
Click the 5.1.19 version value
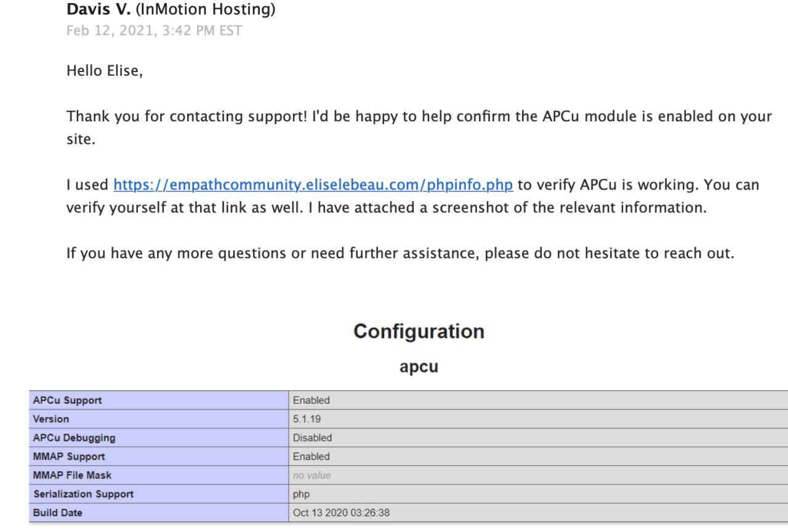point(307,419)
